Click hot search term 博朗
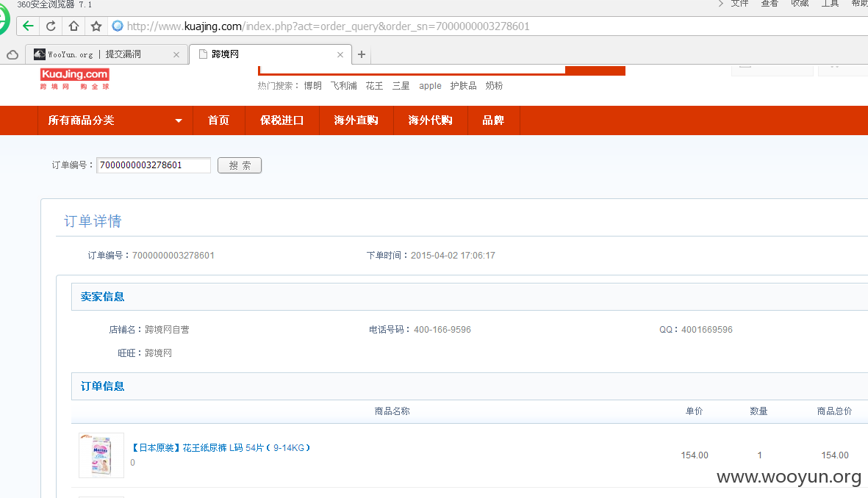This screenshot has width=868, height=498. click(x=313, y=86)
